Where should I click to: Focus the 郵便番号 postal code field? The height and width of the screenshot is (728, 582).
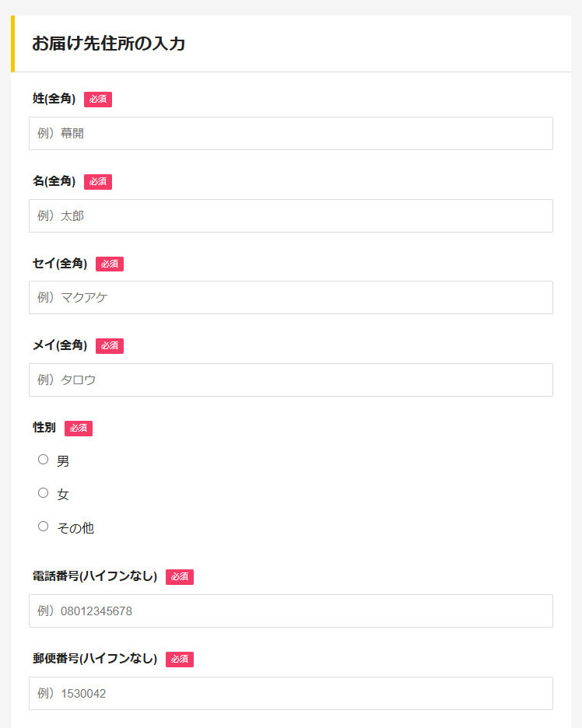[x=290, y=693]
